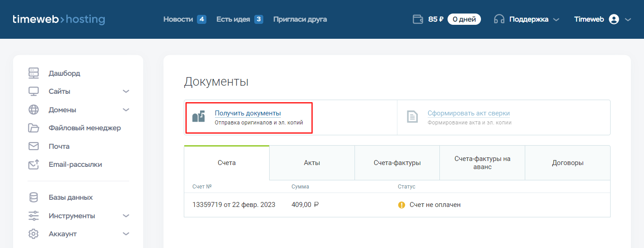Click the headphones support icon
The image size is (644, 248).
(499, 19)
